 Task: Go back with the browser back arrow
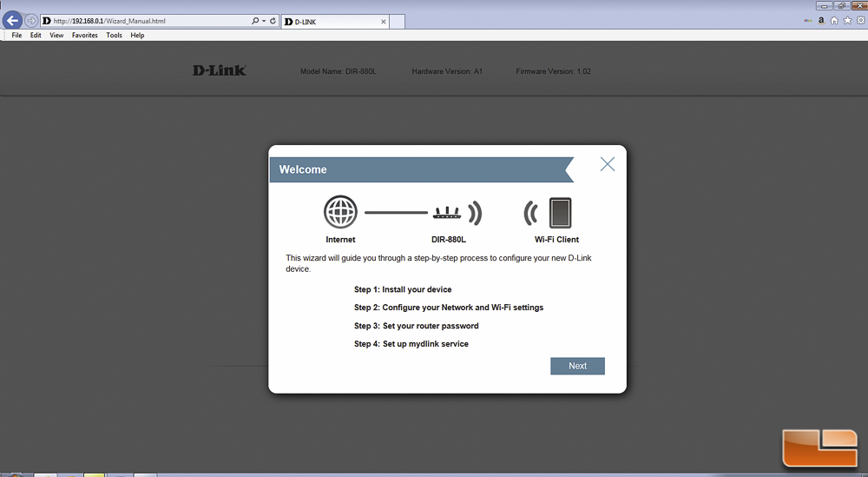(x=12, y=21)
